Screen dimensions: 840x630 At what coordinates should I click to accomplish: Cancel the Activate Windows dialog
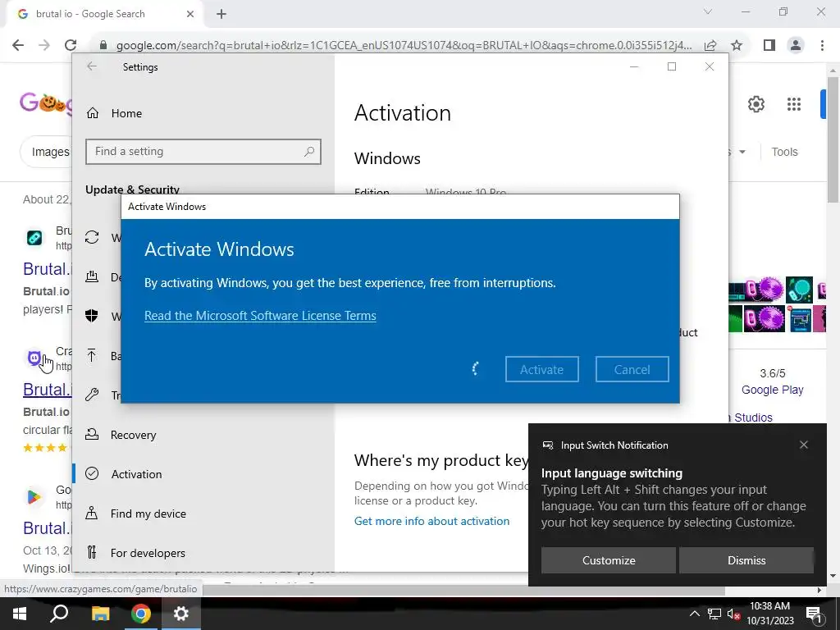point(632,369)
